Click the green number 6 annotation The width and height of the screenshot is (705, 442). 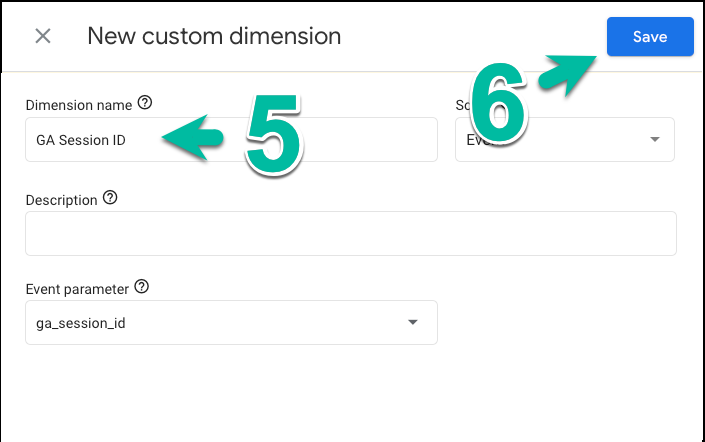498,103
